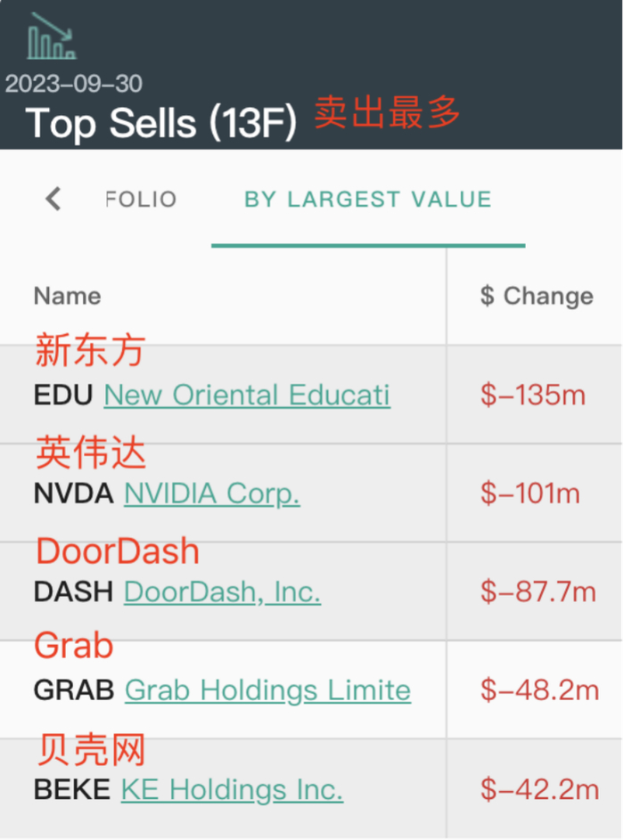624x840 pixels.
Task: Switch to the partially hidden Portfolio tab
Action: (141, 199)
